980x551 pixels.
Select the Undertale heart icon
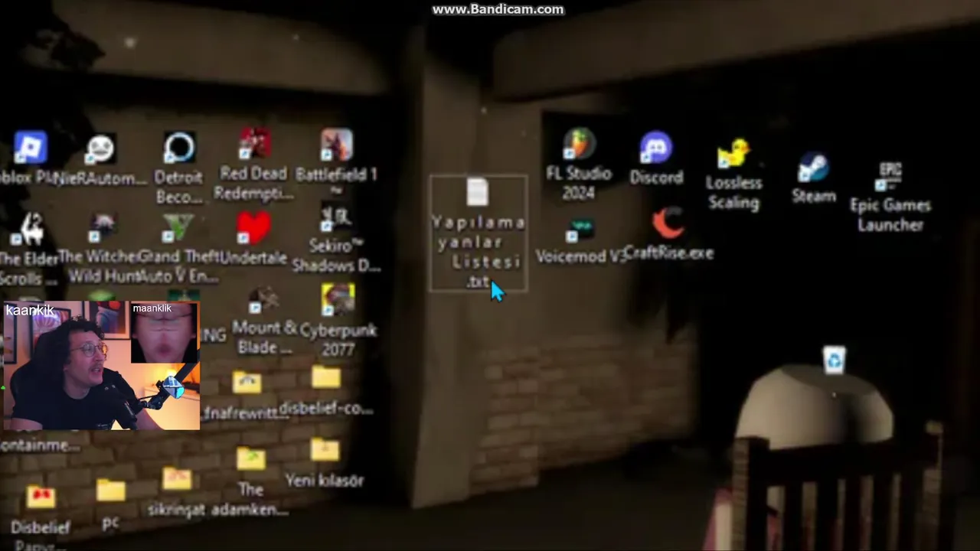click(253, 227)
